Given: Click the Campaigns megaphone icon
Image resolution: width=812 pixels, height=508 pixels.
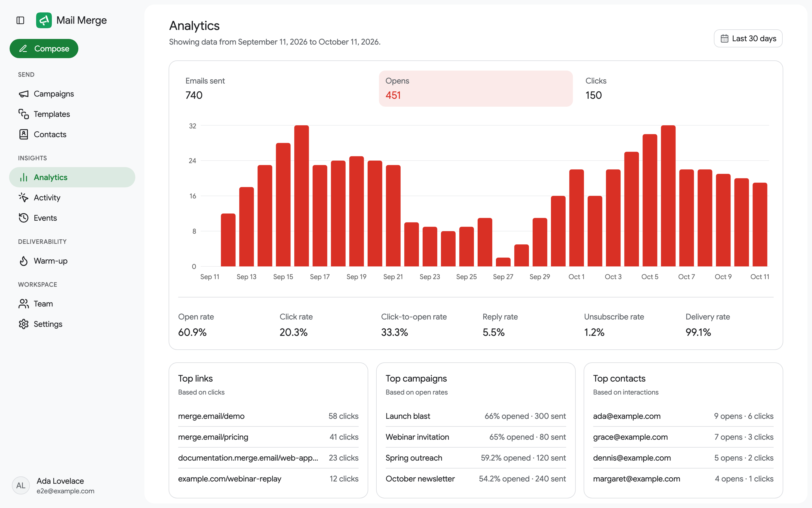Looking at the screenshot, I should tap(23, 94).
